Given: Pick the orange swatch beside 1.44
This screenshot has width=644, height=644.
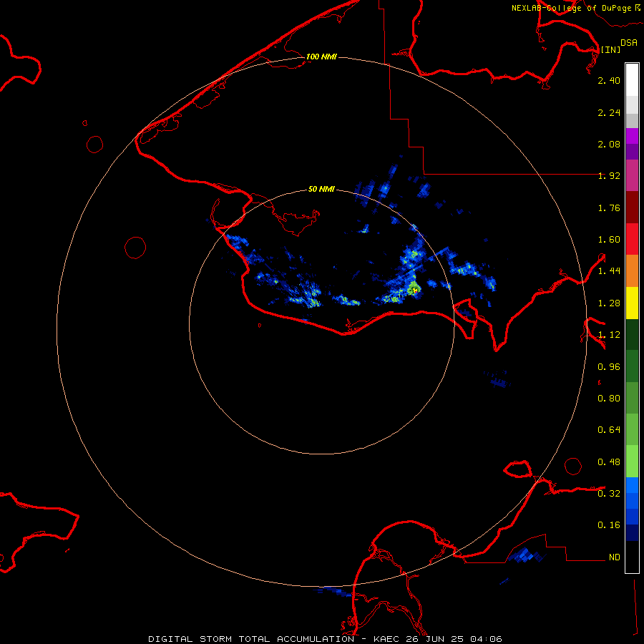Looking at the screenshot, I should tap(632, 270).
